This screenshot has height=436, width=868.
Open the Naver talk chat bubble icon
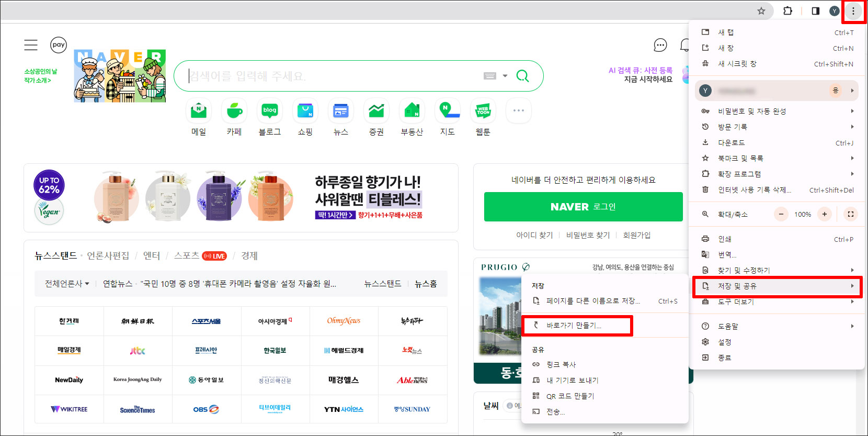pos(660,46)
